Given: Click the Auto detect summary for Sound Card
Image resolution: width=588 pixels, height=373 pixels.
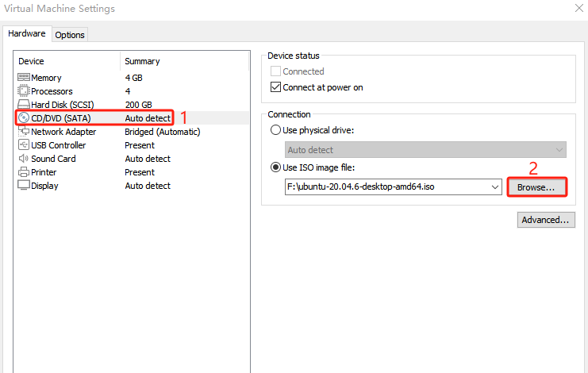Looking at the screenshot, I should coord(148,159).
